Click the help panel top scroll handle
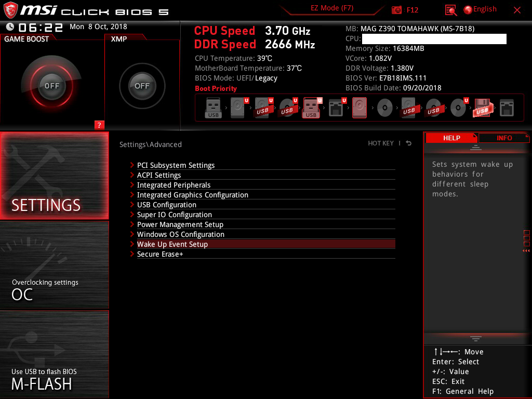The height and width of the screenshot is (399, 532). point(476,147)
